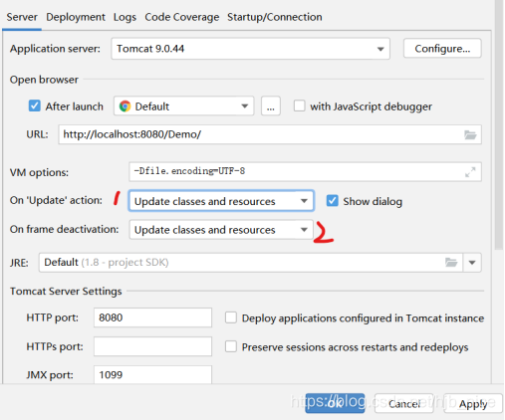Click the URL input field

270,134
